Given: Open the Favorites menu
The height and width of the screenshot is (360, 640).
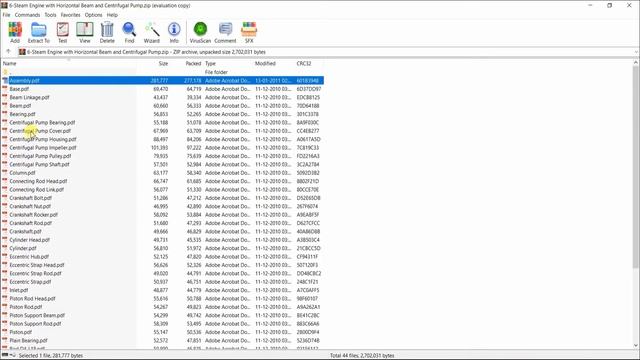Looking at the screenshot, I should (x=71, y=15).
